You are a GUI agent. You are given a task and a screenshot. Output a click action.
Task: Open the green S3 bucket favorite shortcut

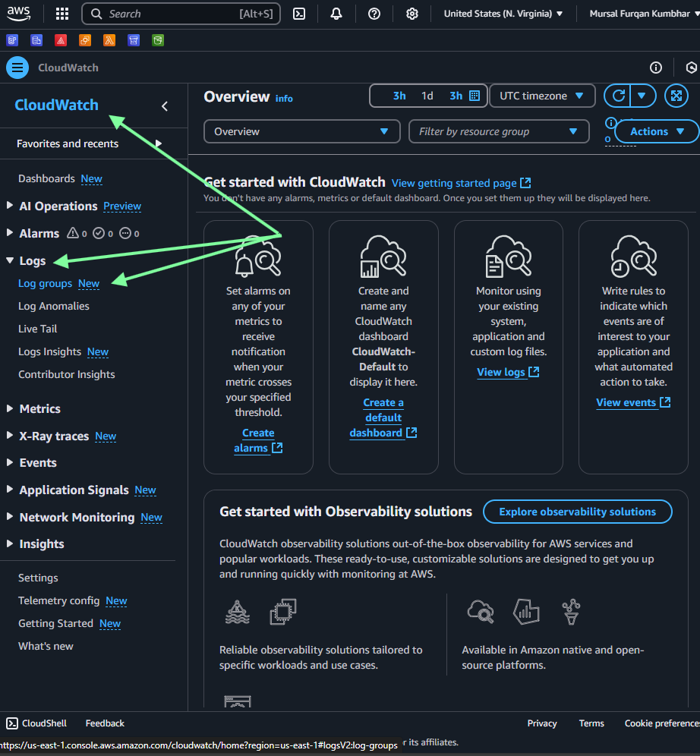point(158,40)
